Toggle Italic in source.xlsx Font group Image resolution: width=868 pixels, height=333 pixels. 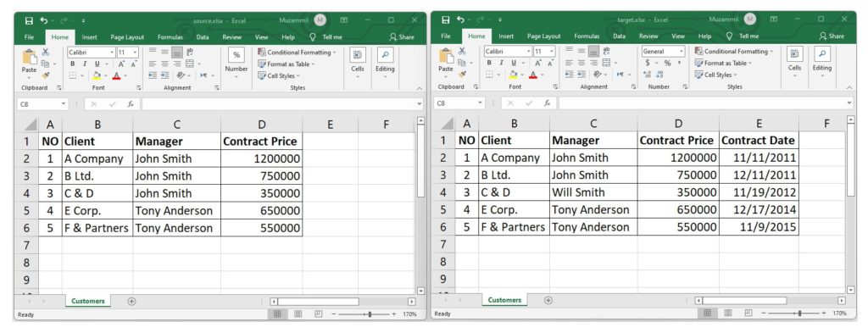coord(85,64)
